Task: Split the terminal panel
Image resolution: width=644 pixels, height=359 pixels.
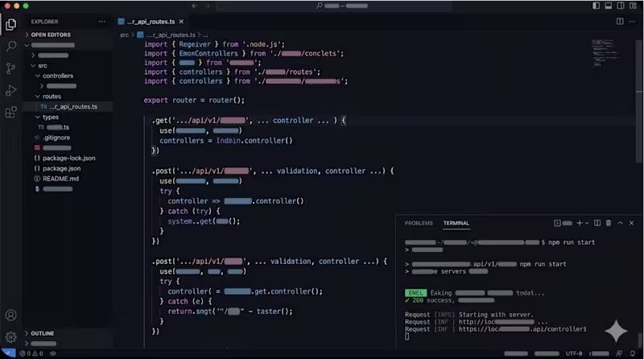Action: pyautogui.click(x=597, y=223)
